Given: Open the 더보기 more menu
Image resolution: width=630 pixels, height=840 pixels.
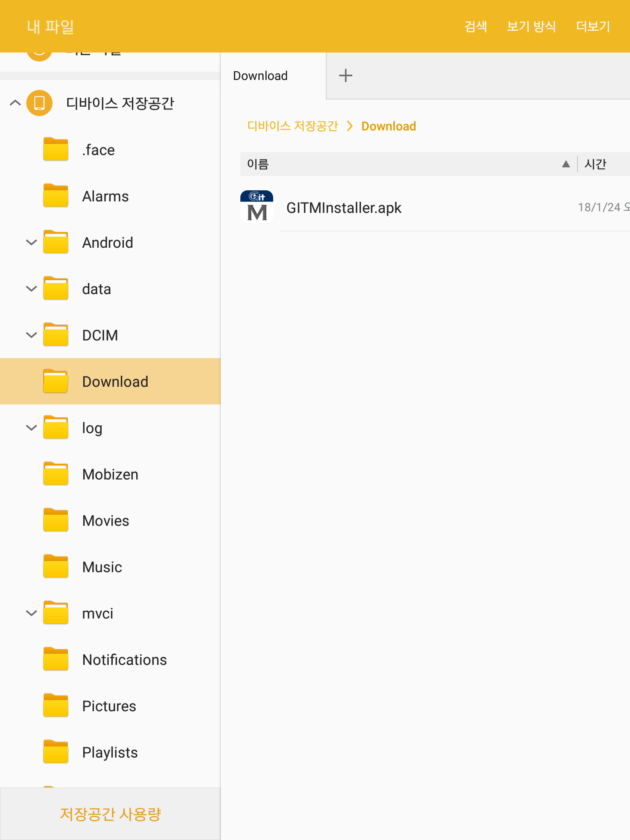Looking at the screenshot, I should [593, 26].
